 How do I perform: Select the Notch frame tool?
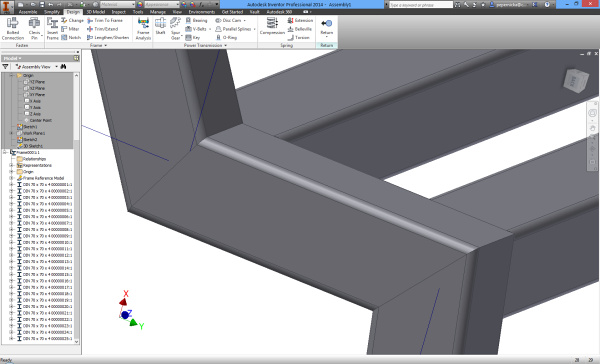71,38
